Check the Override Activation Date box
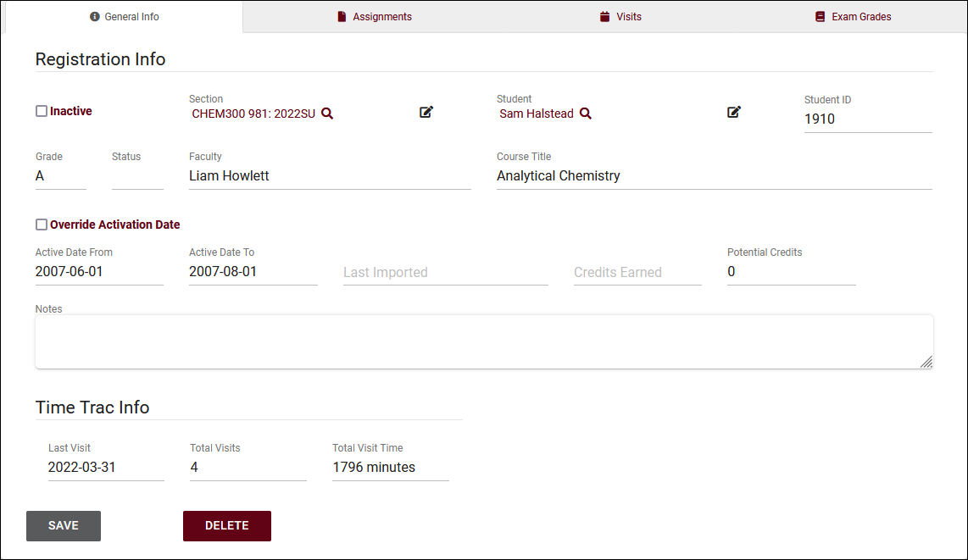The image size is (968, 560). pyautogui.click(x=42, y=225)
